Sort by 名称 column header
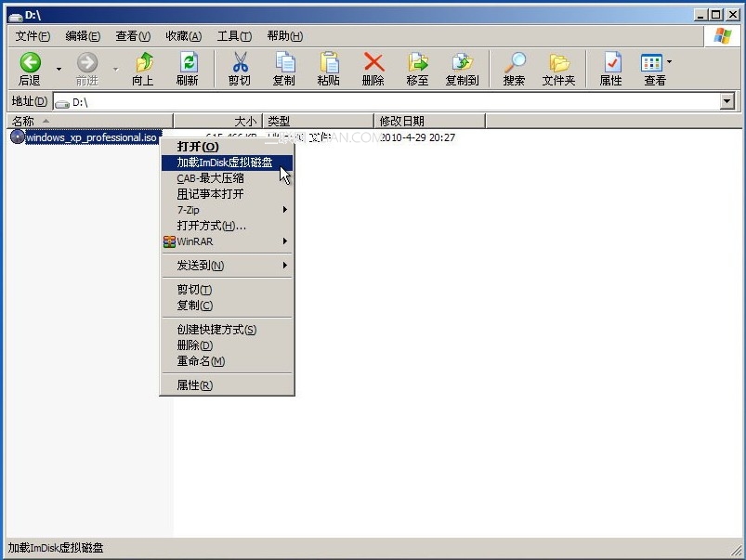Viewport: 746px width, 560px height. pos(89,121)
